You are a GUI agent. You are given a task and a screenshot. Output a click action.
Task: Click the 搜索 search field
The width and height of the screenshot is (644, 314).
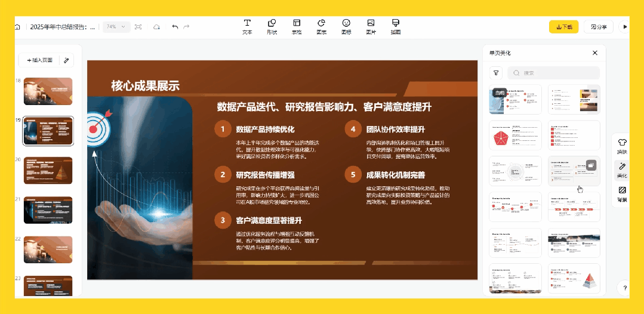point(554,73)
